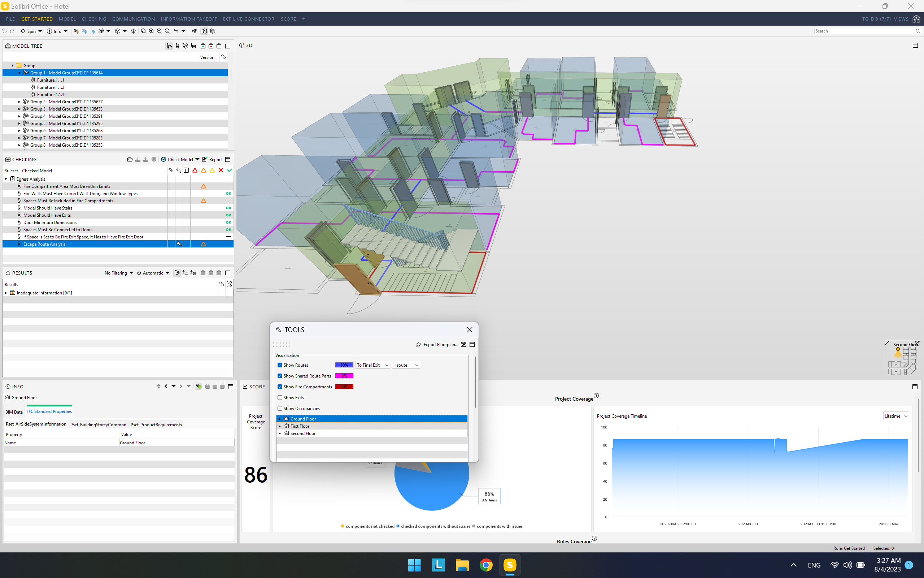Click the accepted green checkmark column header
Screen dimensions: 924x578
[230, 171]
